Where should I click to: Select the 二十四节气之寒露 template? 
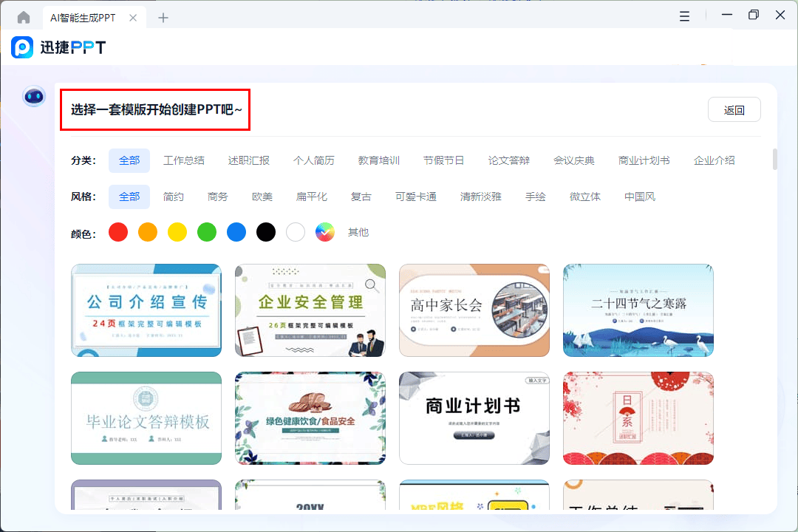point(638,310)
